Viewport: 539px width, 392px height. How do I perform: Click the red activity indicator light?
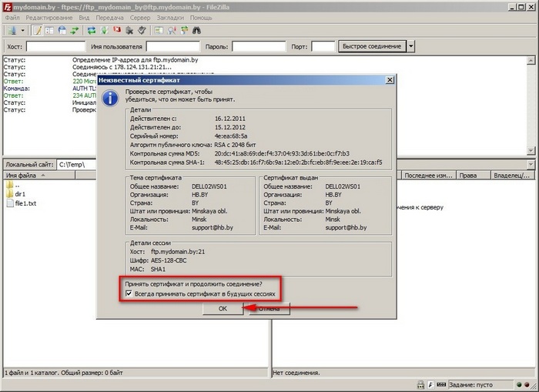coord(527,384)
